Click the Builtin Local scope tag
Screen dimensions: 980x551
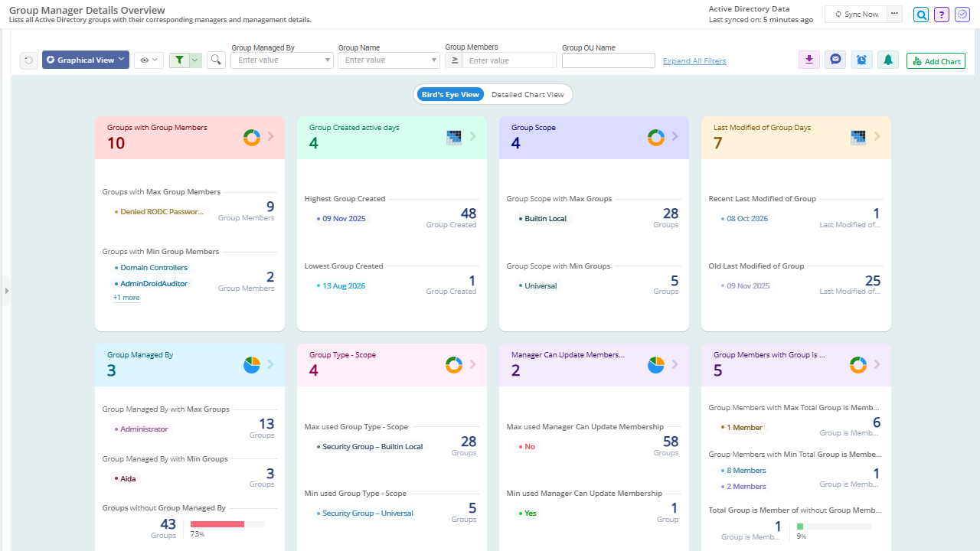[541, 219]
